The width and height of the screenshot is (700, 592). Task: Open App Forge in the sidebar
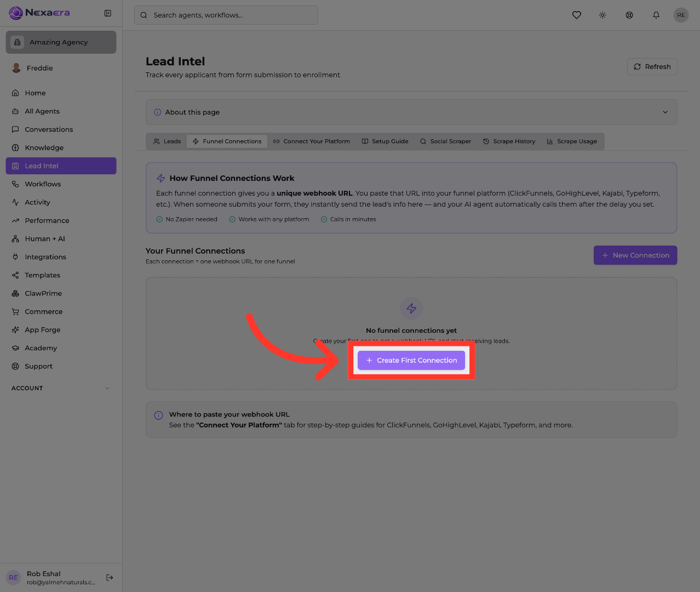(x=61, y=329)
